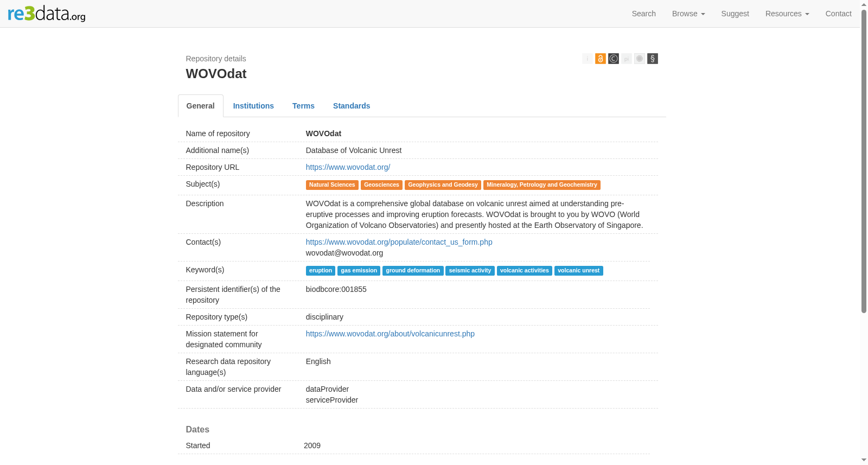Click the volcanic activities keyword tag
This screenshot has height=465, width=868.
coord(525,271)
